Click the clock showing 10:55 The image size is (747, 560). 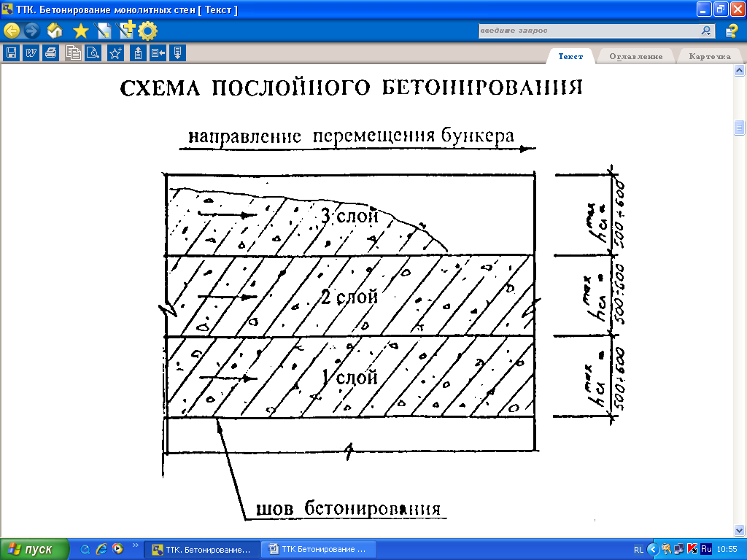(727, 550)
